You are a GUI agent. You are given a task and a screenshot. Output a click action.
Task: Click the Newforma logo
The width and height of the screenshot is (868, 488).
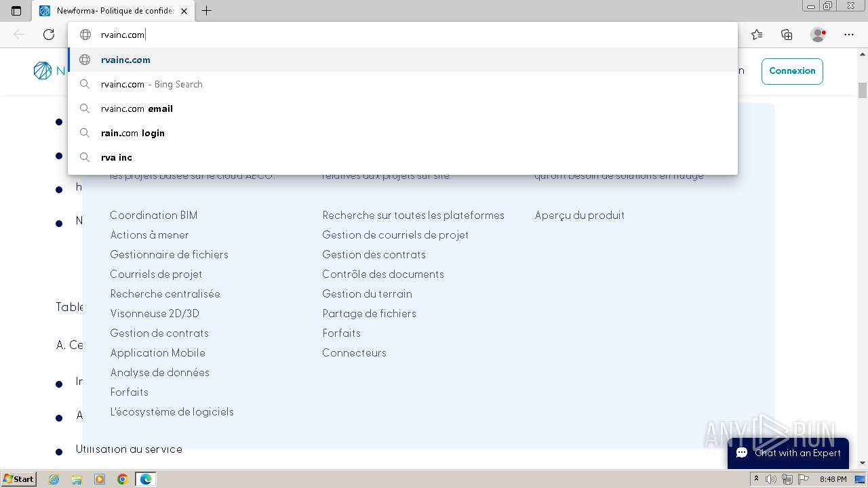click(x=50, y=70)
